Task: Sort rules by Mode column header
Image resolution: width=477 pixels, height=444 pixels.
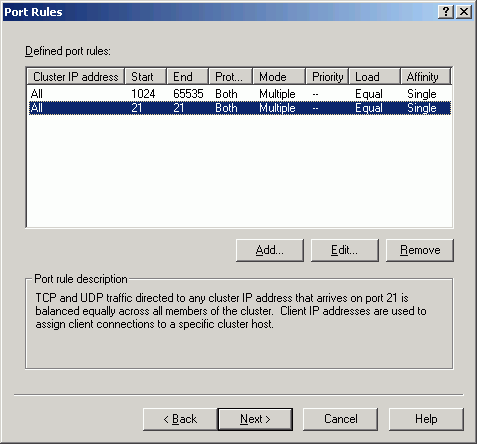Action: point(279,77)
